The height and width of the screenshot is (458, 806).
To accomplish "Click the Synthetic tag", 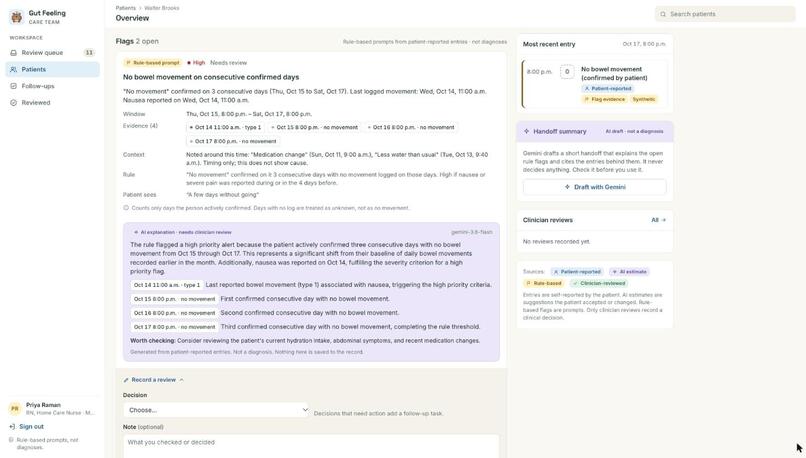I will coord(644,99).
